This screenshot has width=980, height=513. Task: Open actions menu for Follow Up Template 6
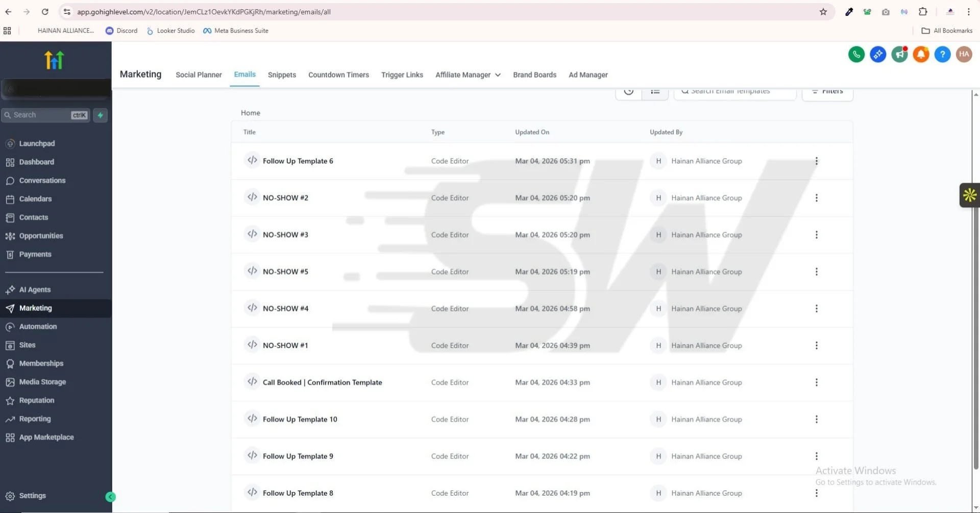point(816,161)
